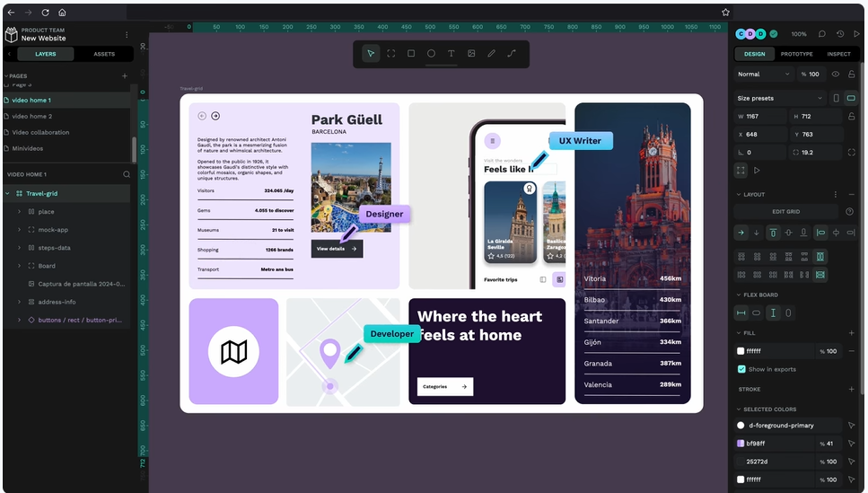Click the zoom 100% control
The width and height of the screenshot is (868, 493).
799,34
